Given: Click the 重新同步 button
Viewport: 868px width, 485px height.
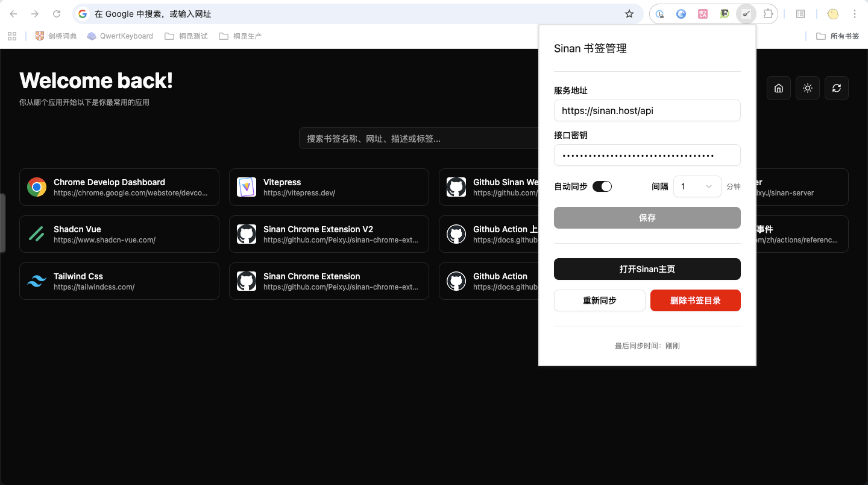Looking at the screenshot, I should [600, 300].
